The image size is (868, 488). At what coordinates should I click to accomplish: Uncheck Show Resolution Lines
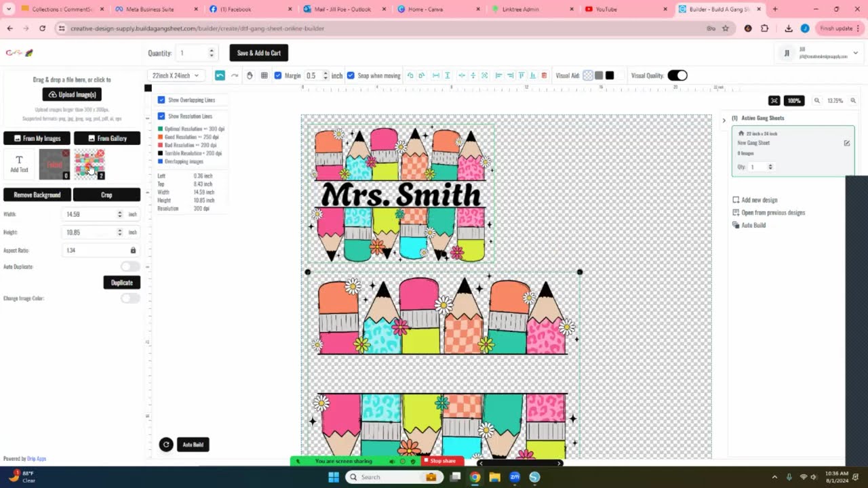161,116
